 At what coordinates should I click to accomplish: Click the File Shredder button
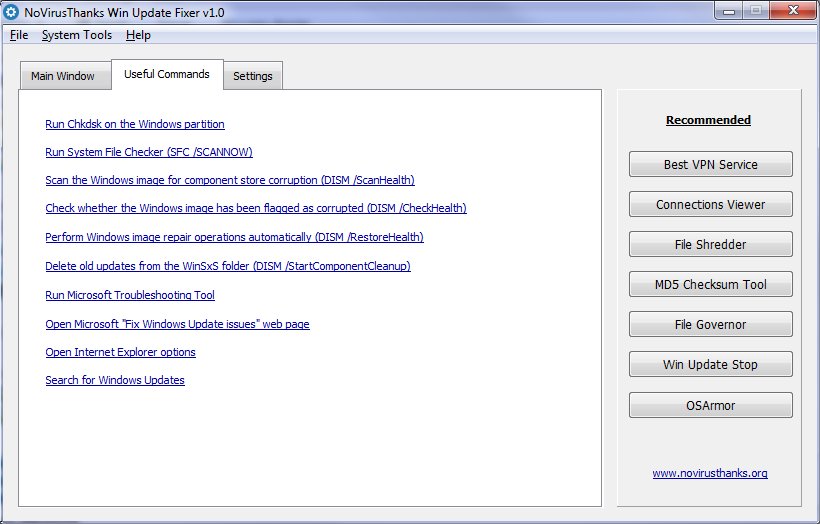[x=711, y=244]
